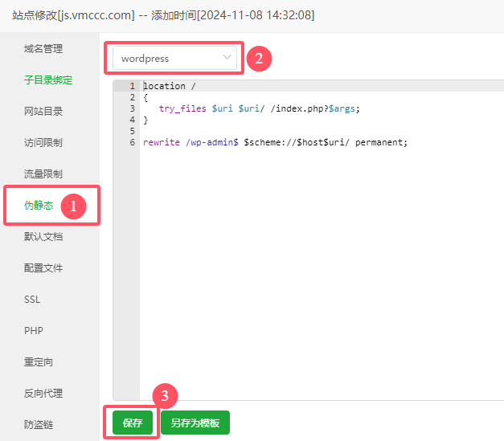504x441 pixels.
Task: Click the 站点修改 dialog title text
Action: (163, 15)
